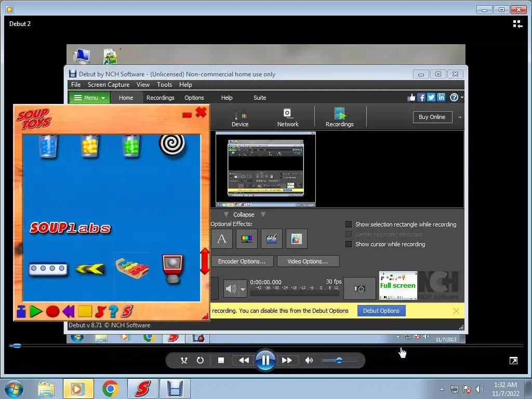Screen dimensions: 532x399
Task: Switch to the Home tab
Action: pyautogui.click(x=126, y=98)
